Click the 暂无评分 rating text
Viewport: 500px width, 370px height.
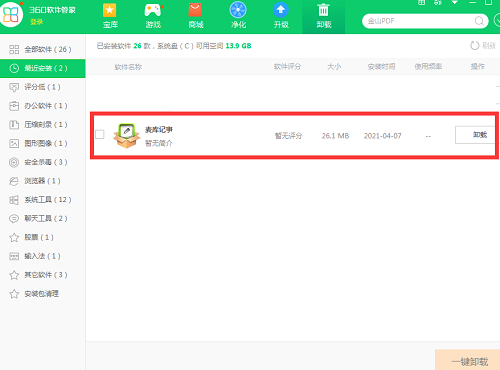[x=288, y=136]
